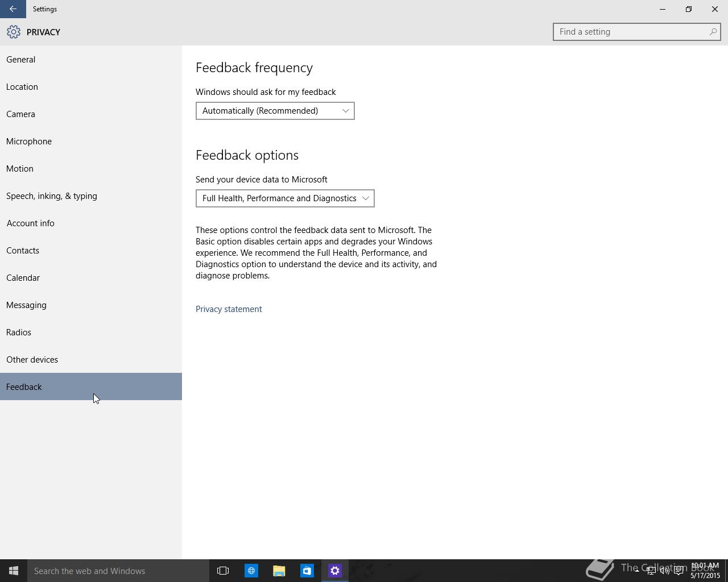Click the Feedback options heading
Screen dimensions: 728x582
click(247, 155)
